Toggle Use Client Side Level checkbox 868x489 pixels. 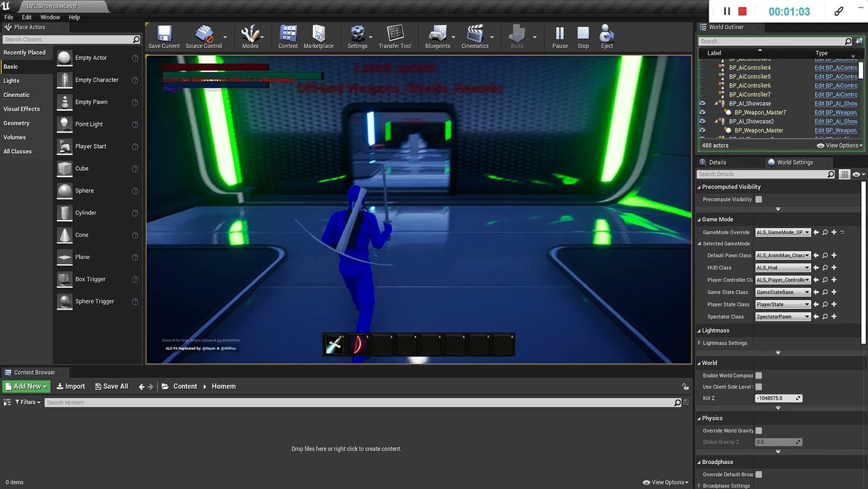(x=759, y=387)
